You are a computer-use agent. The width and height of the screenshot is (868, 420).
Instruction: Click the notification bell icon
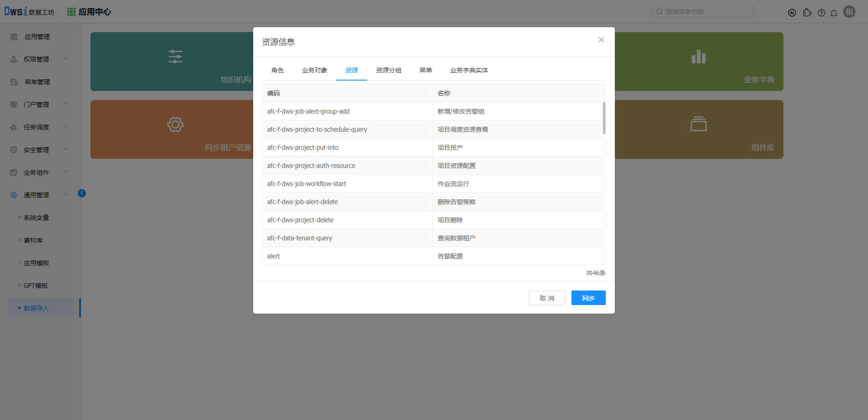[834, 13]
